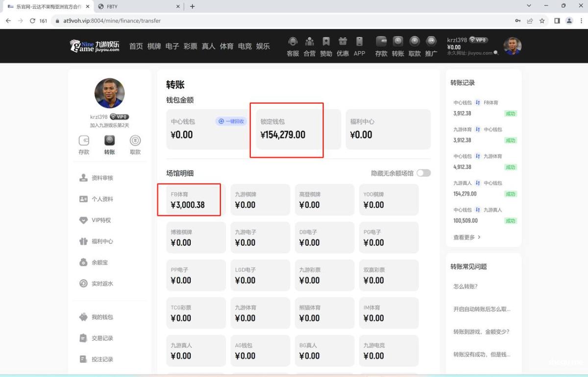Expand the 怎么转账? FAQ question
The image size is (588, 377).
click(465, 286)
